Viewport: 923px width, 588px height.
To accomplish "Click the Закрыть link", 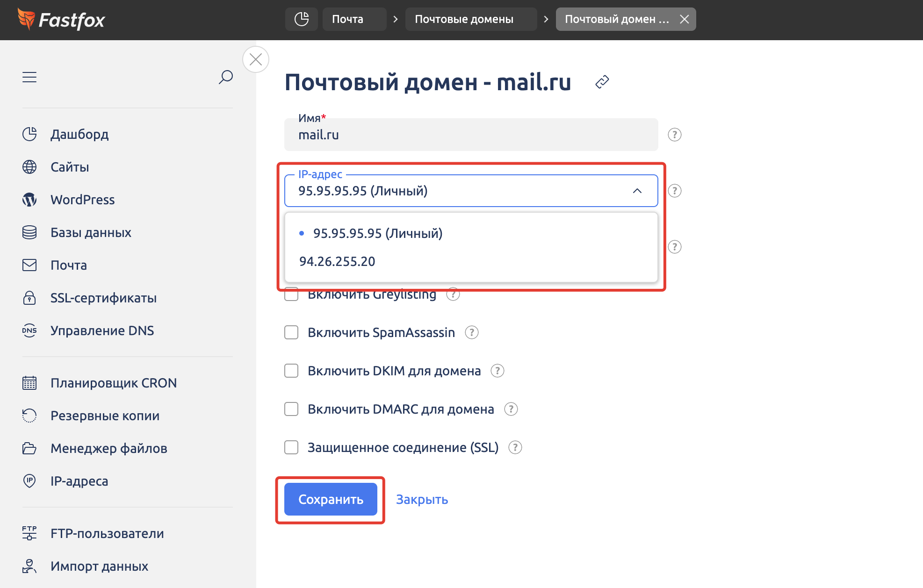I will click(422, 499).
